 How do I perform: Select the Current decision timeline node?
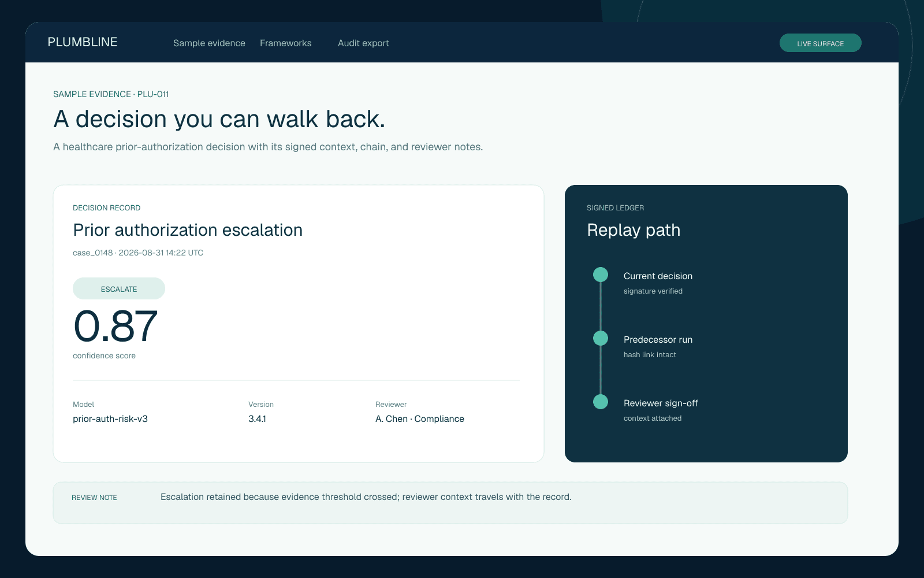[601, 275]
